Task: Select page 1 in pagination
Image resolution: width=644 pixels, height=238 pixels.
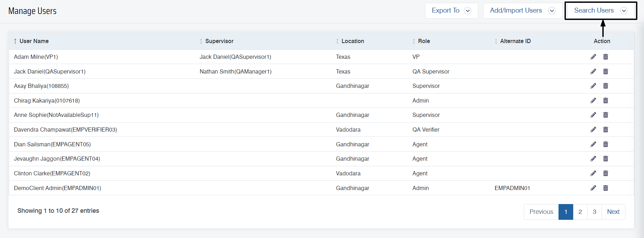Action: pos(566,212)
